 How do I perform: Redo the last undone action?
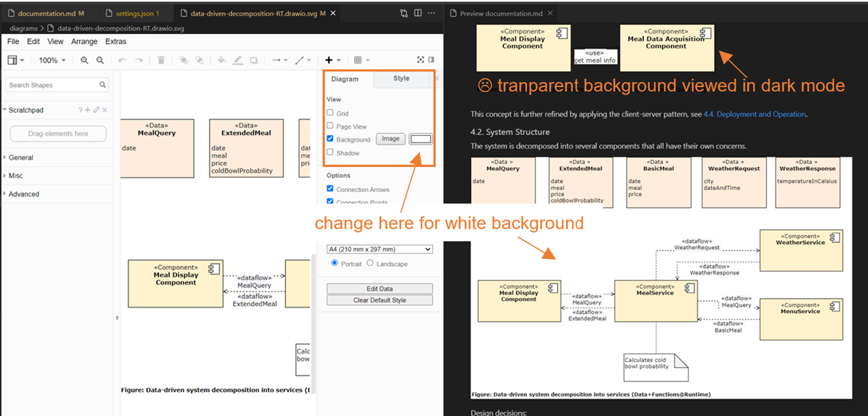click(x=139, y=60)
